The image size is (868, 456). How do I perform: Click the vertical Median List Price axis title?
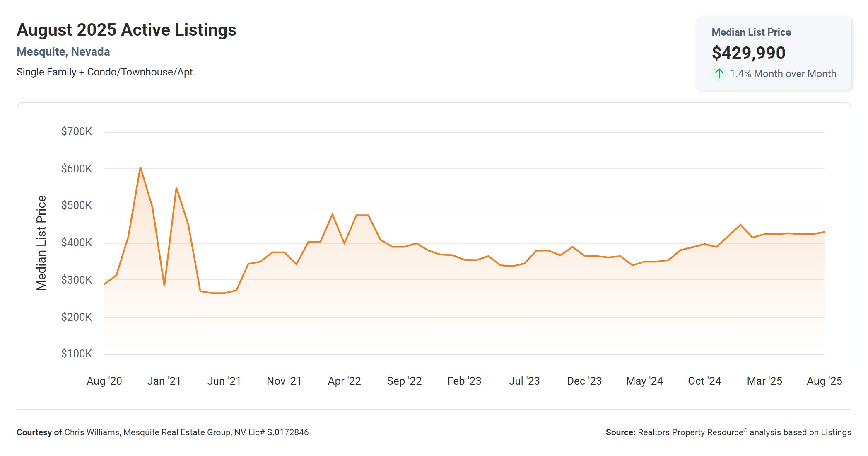pyautogui.click(x=41, y=243)
